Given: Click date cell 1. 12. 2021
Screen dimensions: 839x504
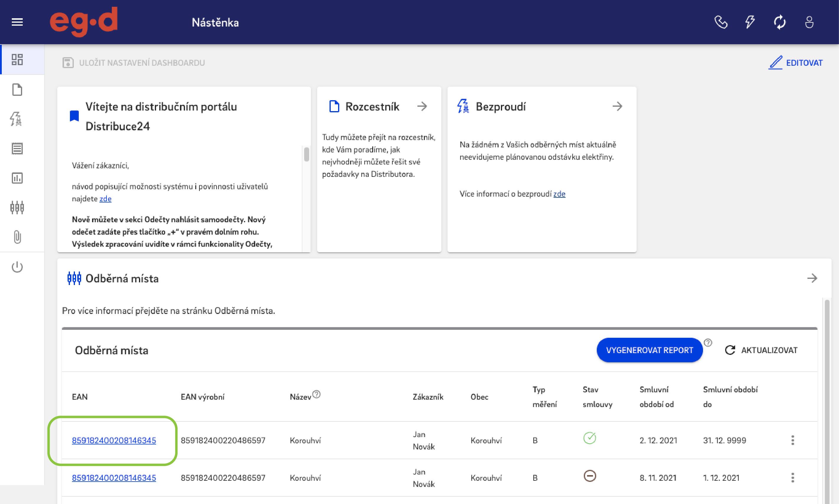Looking at the screenshot, I should (x=721, y=478).
